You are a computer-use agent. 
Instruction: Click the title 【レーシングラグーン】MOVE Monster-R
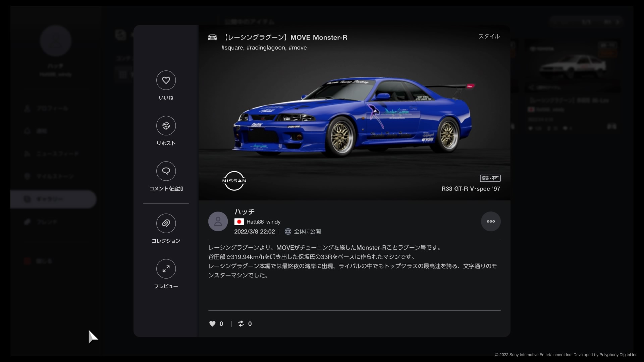click(285, 38)
